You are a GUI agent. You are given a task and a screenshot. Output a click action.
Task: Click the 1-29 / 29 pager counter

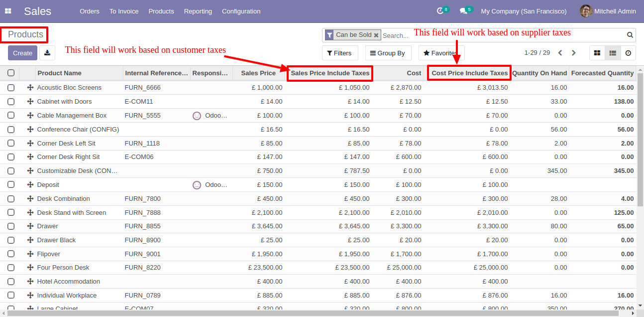pos(537,53)
